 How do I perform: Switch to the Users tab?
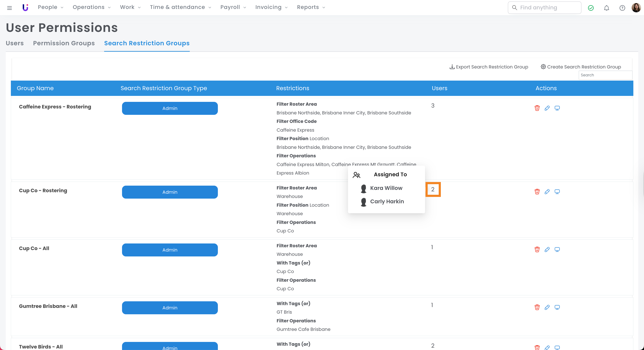point(15,43)
